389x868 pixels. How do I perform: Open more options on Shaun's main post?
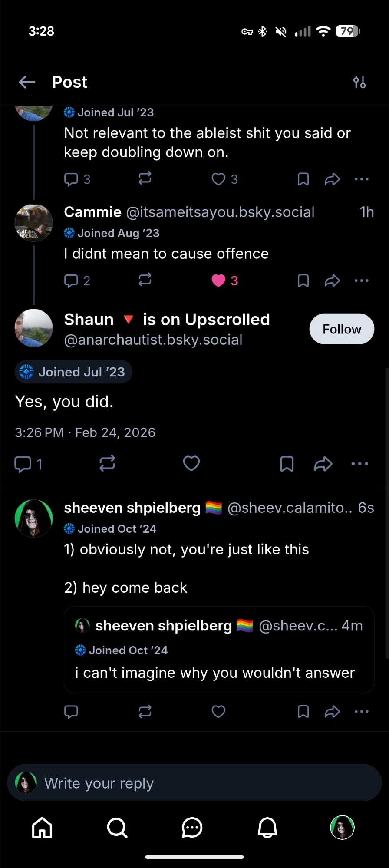360,464
